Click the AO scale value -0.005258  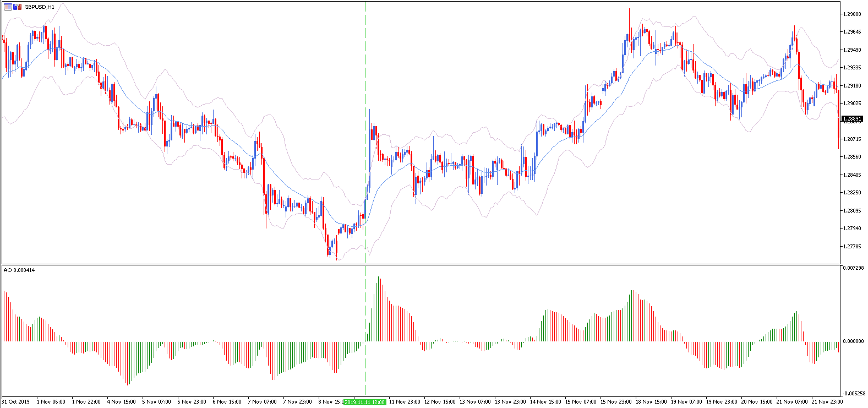pos(853,394)
